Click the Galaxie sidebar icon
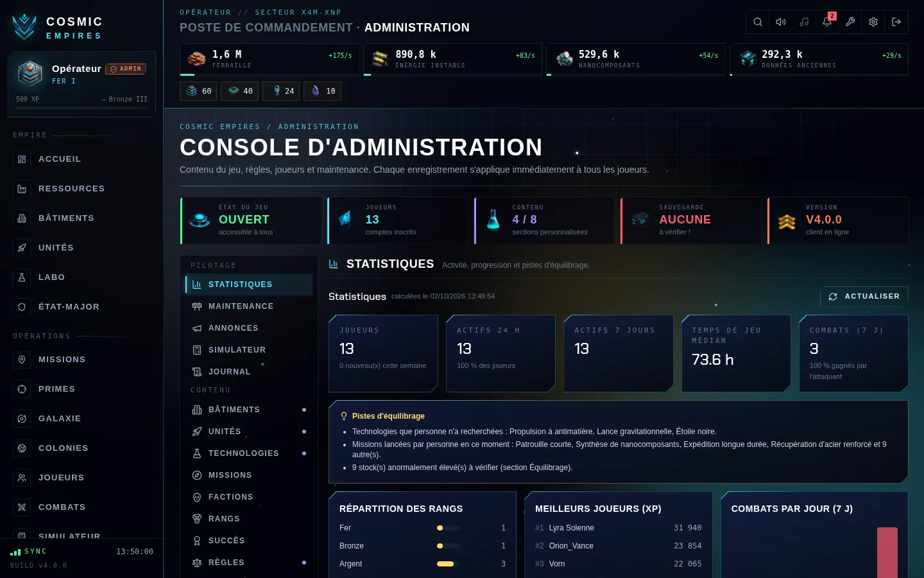The height and width of the screenshot is (578, 924). pos(22,419)
